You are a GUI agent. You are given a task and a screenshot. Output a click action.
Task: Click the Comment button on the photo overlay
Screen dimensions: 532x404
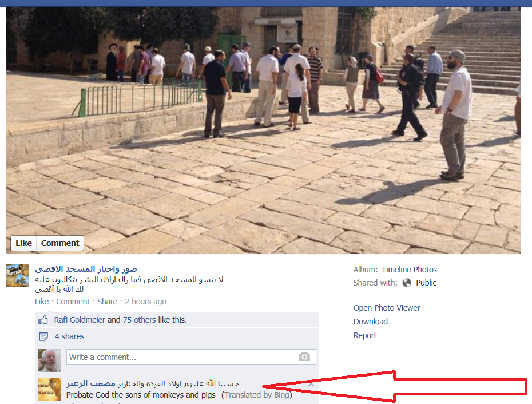click(x=60, y=243)
